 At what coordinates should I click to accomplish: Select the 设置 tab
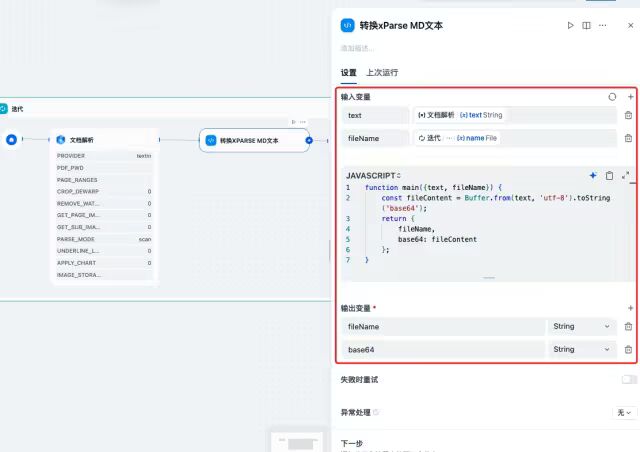tap(348, 73)
